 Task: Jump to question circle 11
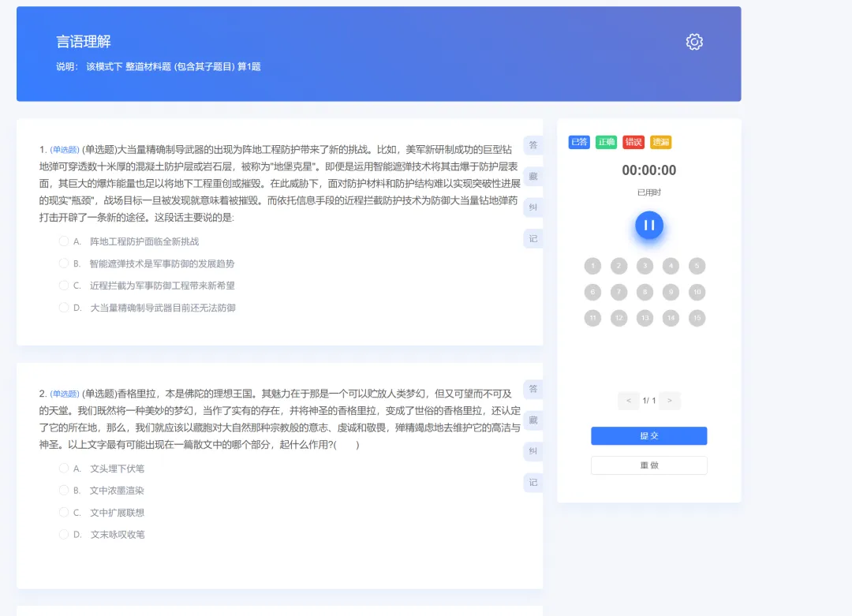coord(592,318)
